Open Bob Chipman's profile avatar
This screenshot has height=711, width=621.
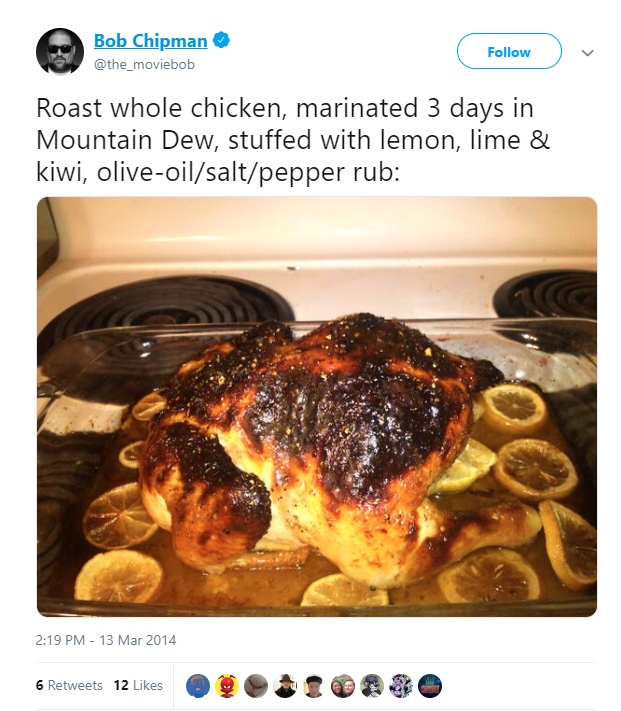pos(60,52)
